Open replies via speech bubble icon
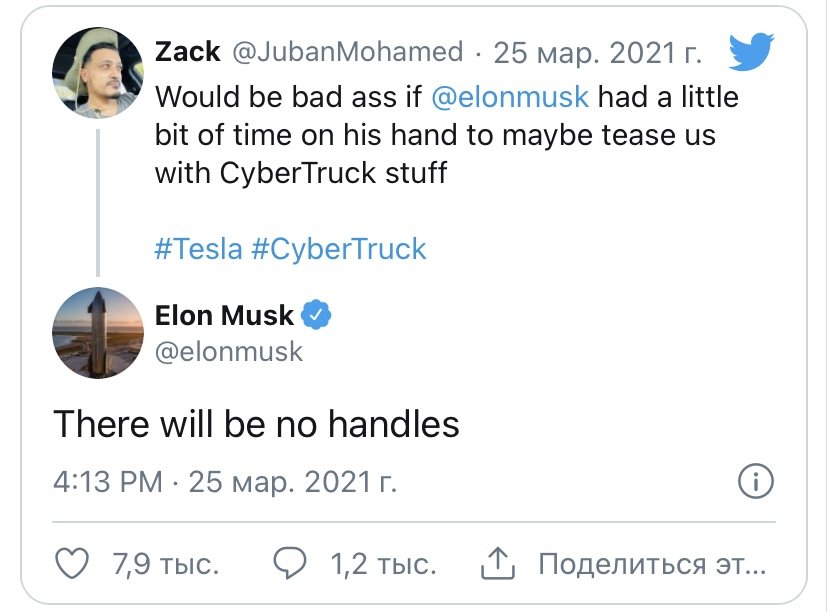 (289, 565)
